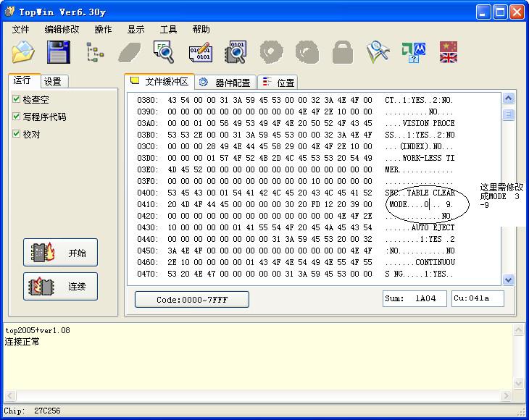Switch to the 器件配置 tab
This screenshot has width=529, height=420.
point(225,83)
